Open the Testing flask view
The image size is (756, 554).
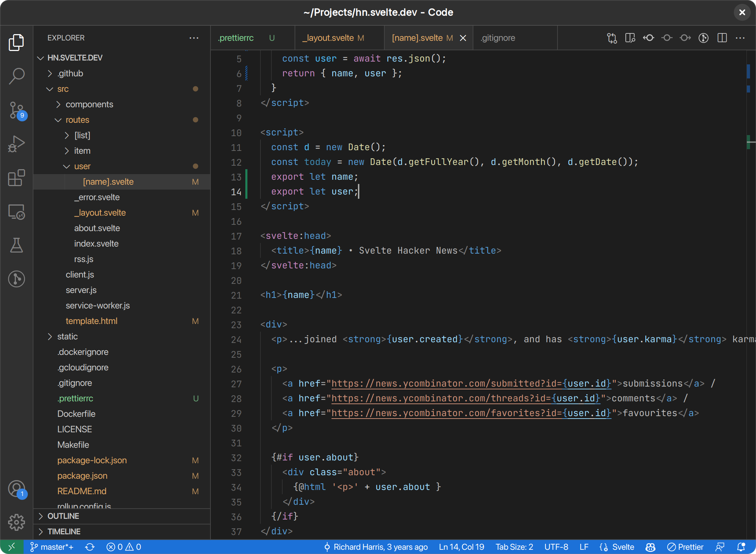click(17, 245)
